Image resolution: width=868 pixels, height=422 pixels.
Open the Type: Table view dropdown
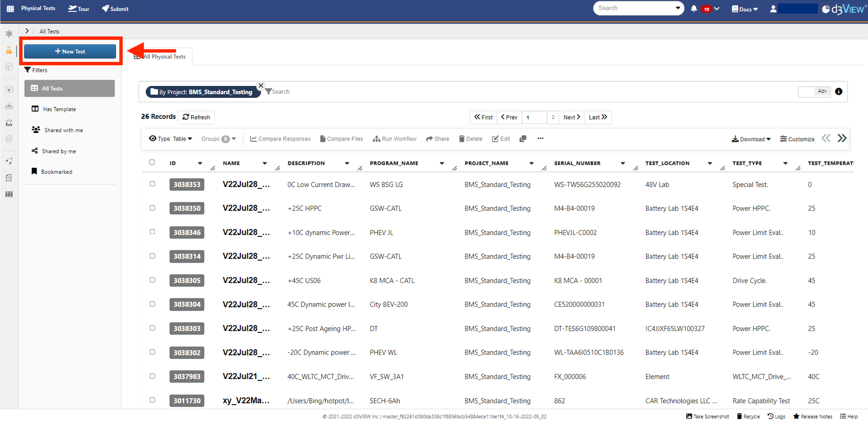click(170, 139)
